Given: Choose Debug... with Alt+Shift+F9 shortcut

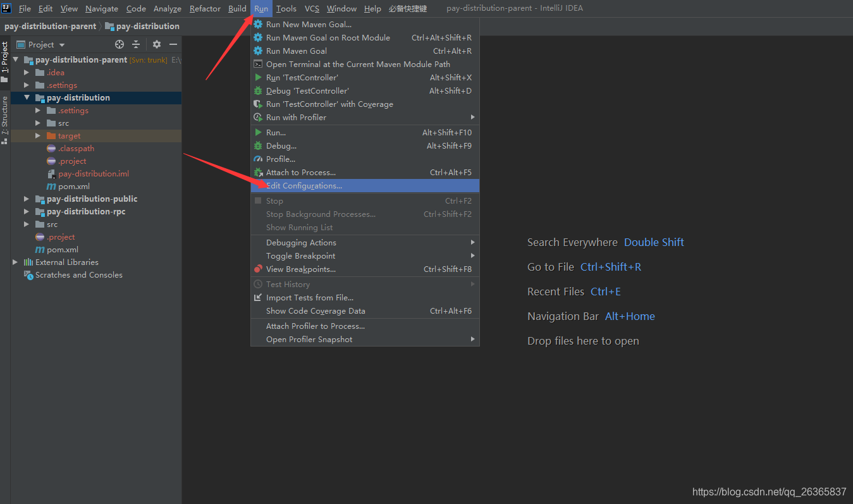Looking at the screenshot, I should (365, 145).
